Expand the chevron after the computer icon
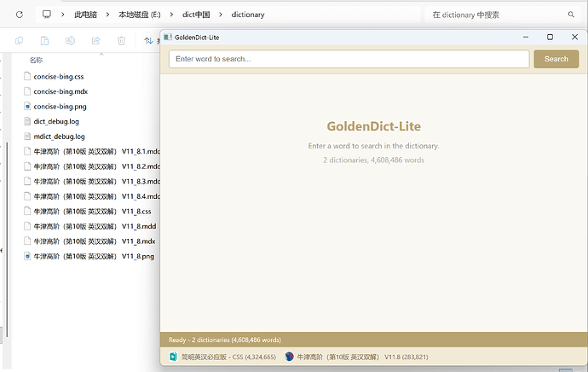 pyautogui.click(x=62, y=15)
